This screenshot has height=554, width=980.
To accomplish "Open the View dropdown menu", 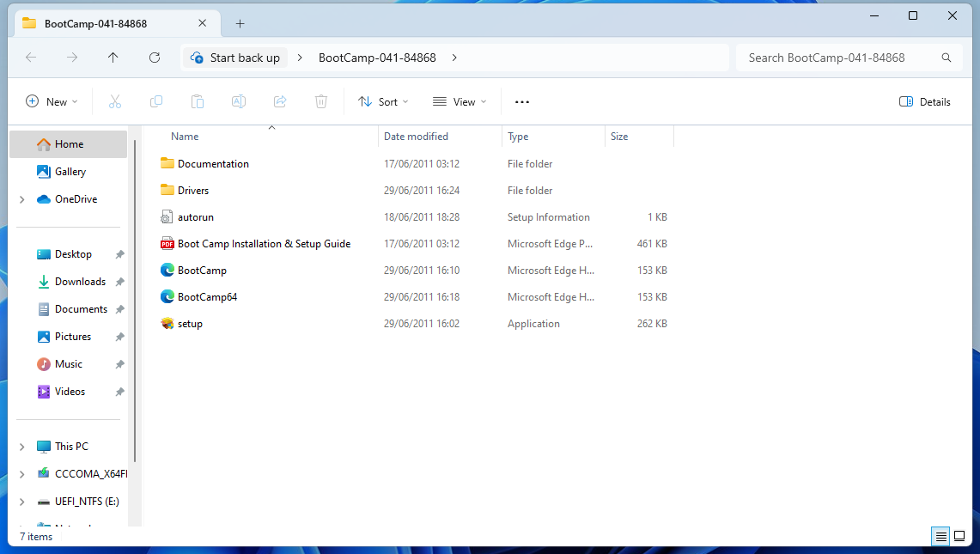I will tap(460, 102).
